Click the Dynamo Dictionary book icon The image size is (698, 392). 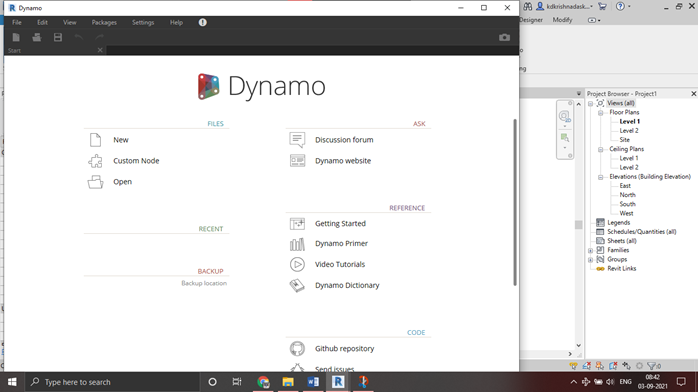pyautogui.click(x=297, y=285)
